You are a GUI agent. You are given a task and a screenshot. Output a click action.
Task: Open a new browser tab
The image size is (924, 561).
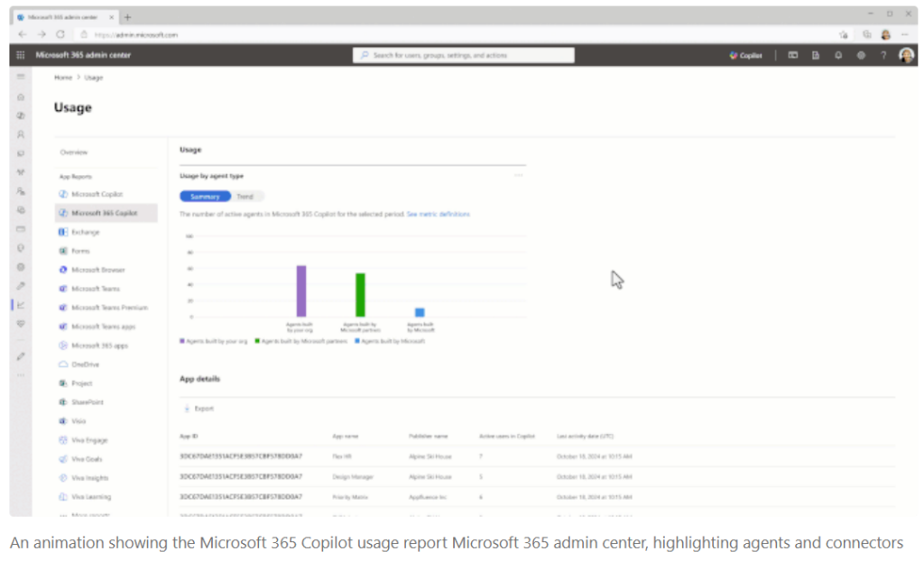pos(127,17)
